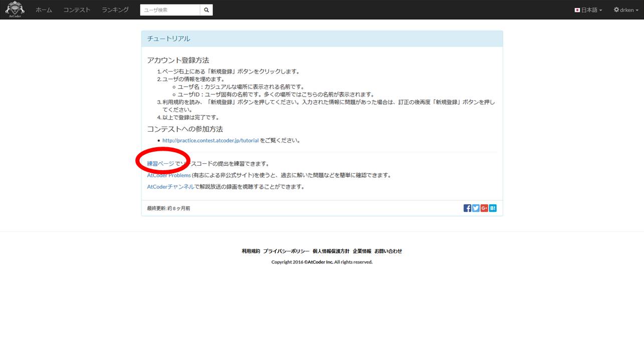
Task: Open the 日本語 language dropdown
Action: 589,10
